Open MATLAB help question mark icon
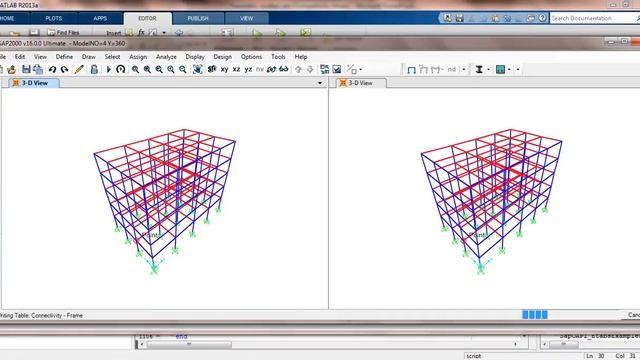Image resolution: width=640 pixels, height=360 pixels. pyautogui.click(x=542, y=18)
